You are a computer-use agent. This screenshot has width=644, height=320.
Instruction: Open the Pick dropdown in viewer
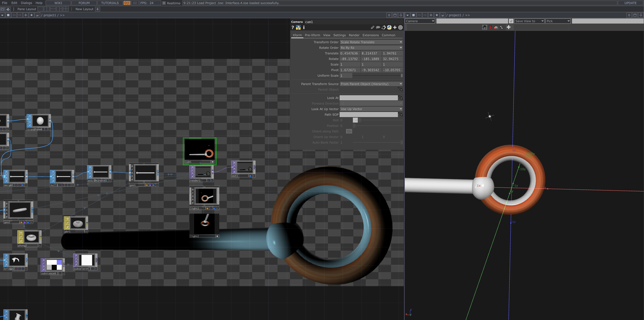coord(558,21)
